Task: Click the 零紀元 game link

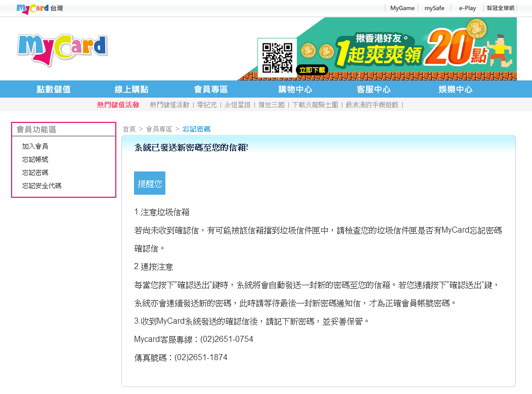Action: point(207,105)
